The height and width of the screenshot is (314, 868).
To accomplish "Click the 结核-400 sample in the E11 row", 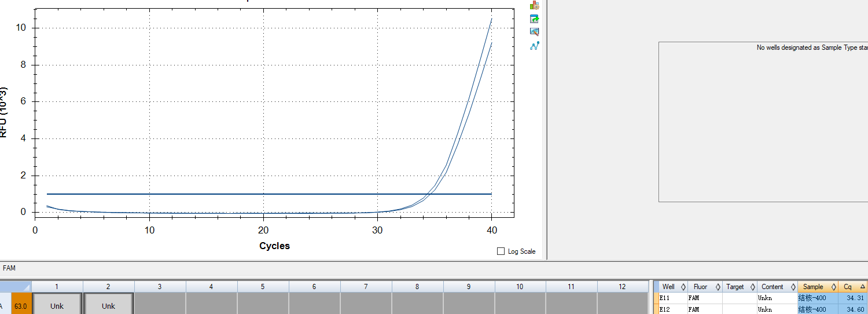I will 818,298.
